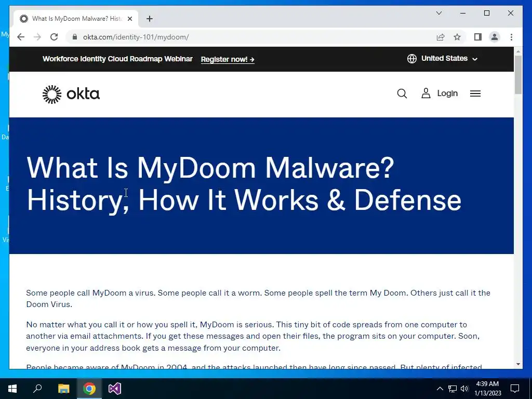This screenshot has width=532, height=399.
Task: Open a new tab with the plus button
Action: (x=150, y=19)
